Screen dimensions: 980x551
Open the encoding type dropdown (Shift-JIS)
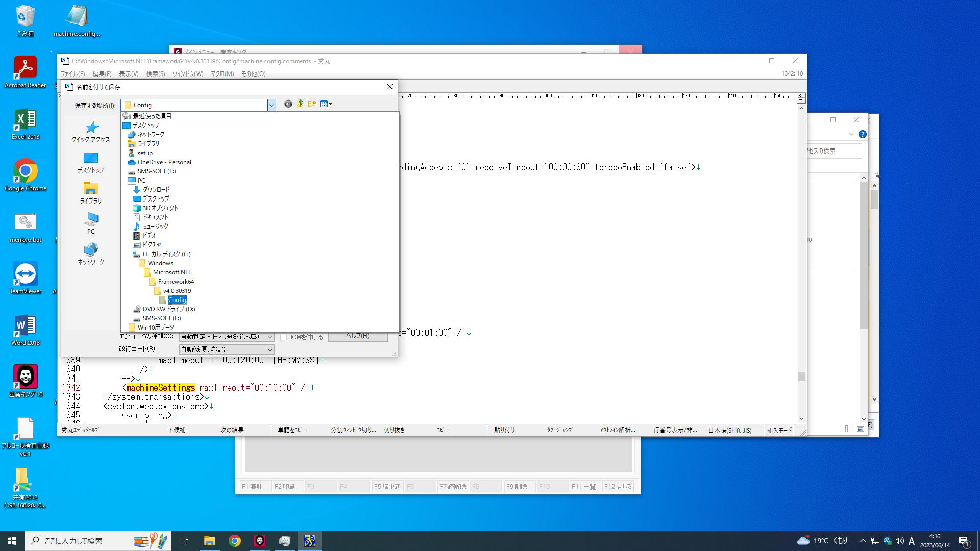(x=270, y=337)
